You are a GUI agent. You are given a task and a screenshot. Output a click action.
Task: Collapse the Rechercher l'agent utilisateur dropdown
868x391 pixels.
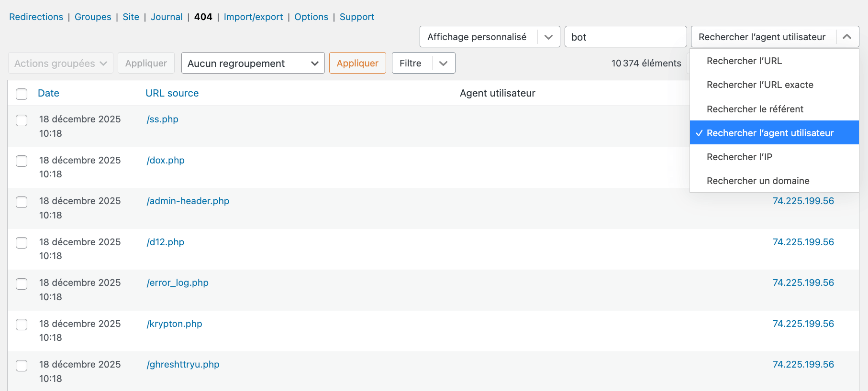pyautogui.click(x=846, y=37)
